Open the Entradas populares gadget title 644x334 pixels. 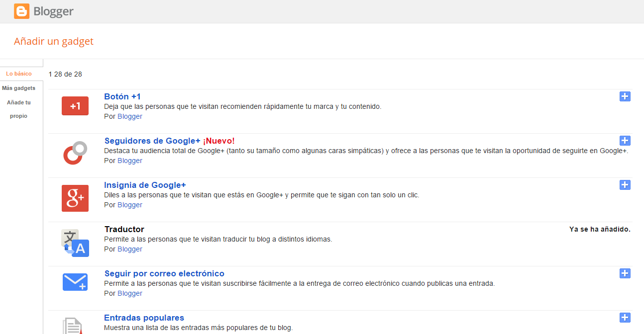coord(144,318)
